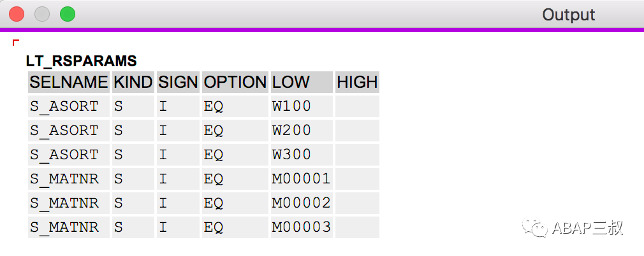
Task: Select the KIND column header
Action: [133, 82]
